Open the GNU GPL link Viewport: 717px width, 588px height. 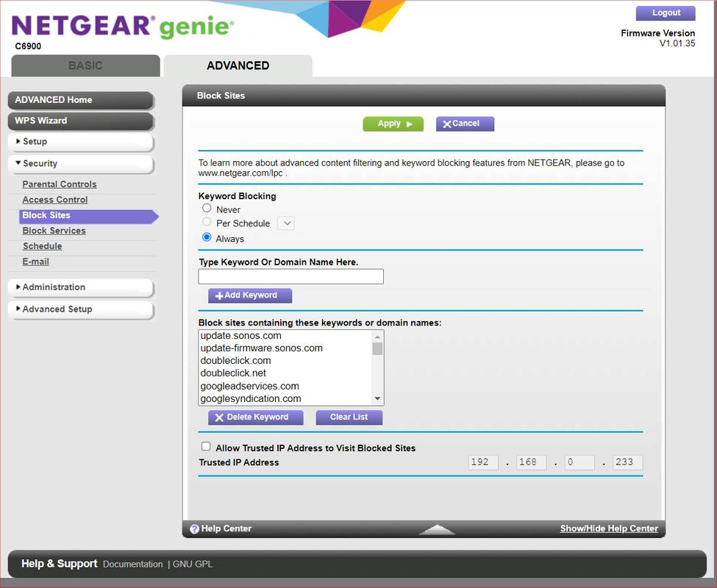coord(193,564)
